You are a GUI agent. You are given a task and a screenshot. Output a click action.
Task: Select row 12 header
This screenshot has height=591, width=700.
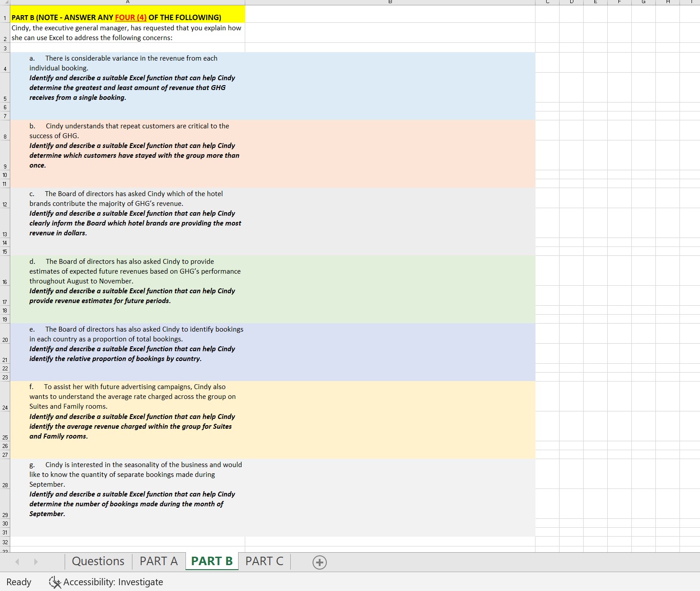pos(5,198)
